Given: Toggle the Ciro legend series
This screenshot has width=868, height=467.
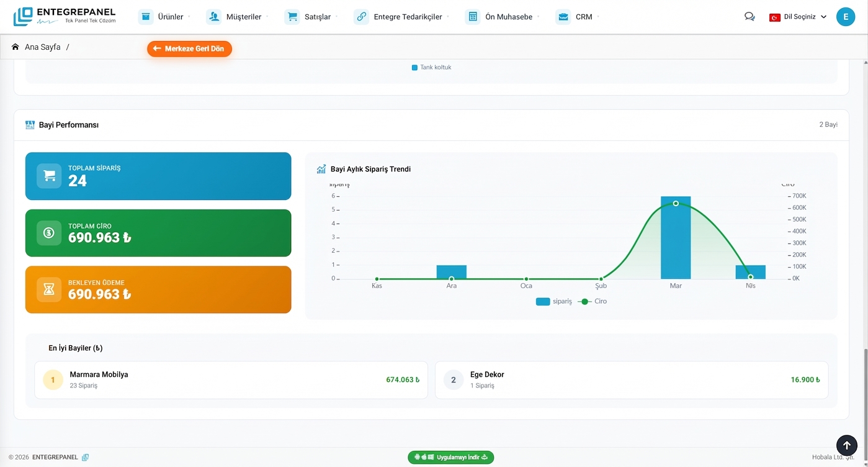Looking at the screenshot, I should click(592, 301).
